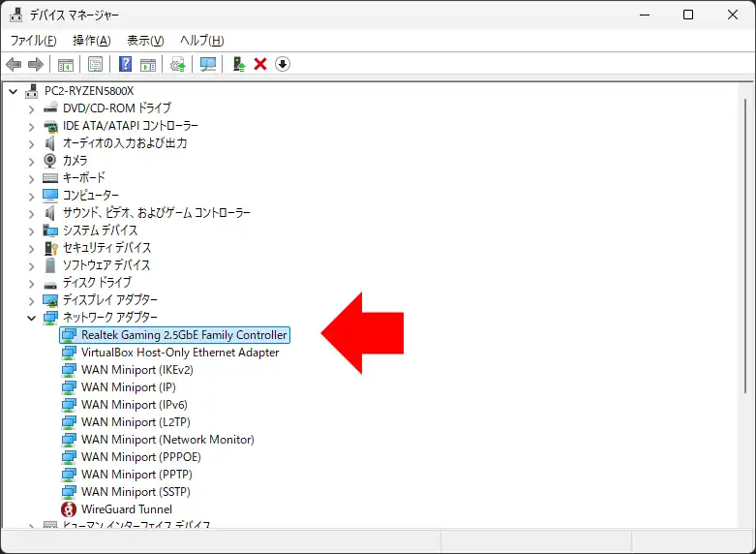Click the green-arrow add driver icon
The width and height of the screenshot is (756, 554).
point(238,64)
